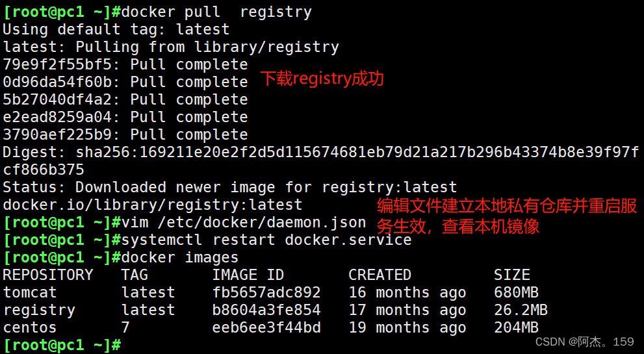Click the docker images command

[x=180, y=257]
